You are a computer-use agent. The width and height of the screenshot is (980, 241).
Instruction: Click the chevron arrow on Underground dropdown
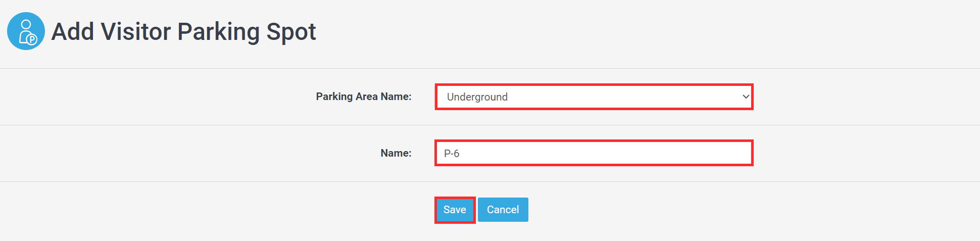click(x=746, y=97)
